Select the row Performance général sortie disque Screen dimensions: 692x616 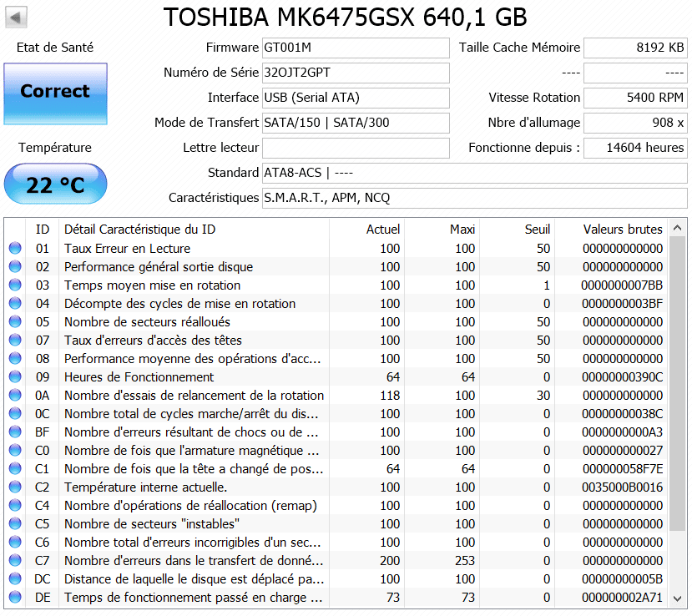click(336, 266)
